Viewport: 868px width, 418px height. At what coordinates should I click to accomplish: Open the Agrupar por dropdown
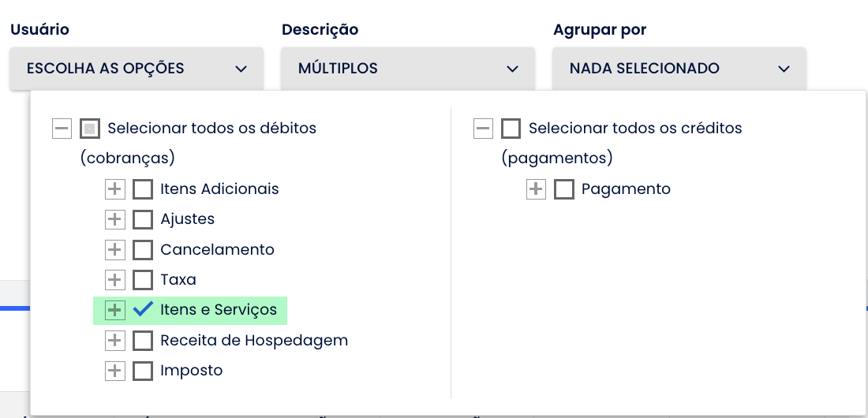pyautogui.click(x=679, y=69)
